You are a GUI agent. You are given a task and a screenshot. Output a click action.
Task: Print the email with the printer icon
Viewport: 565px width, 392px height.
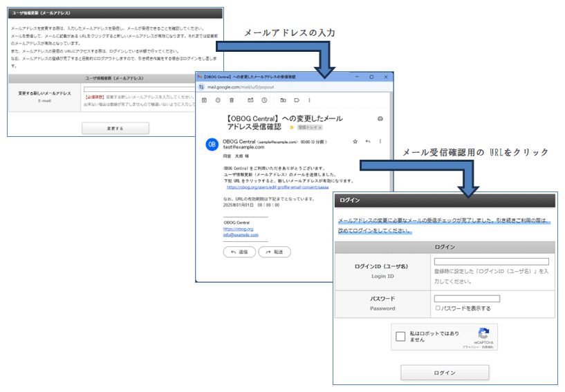click(x=380, y=118)
